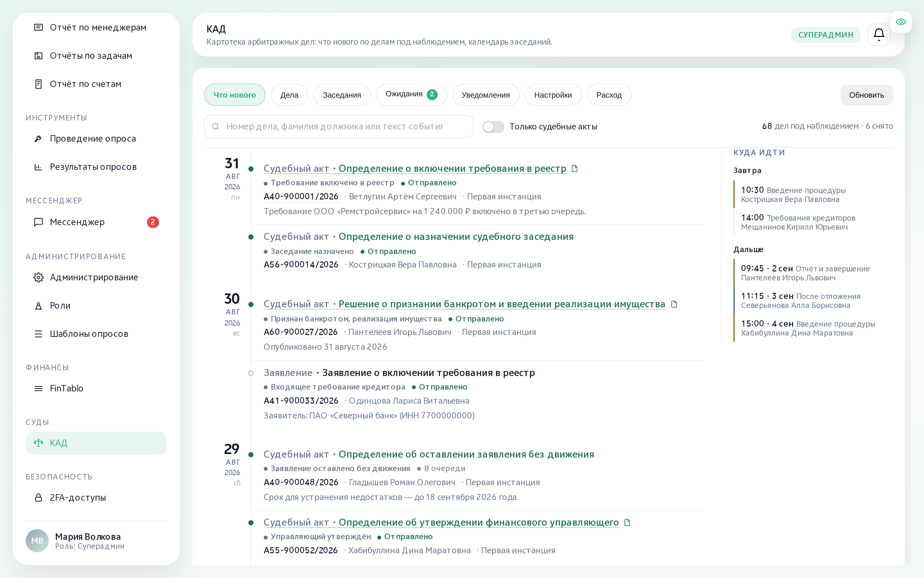Click 'Отчёт по счетам' sidebar icon

[38, 84]
